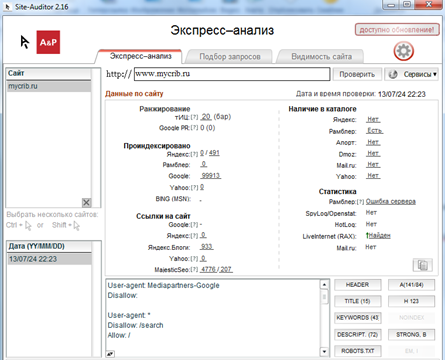Open settings via the red gear icon

403,51
